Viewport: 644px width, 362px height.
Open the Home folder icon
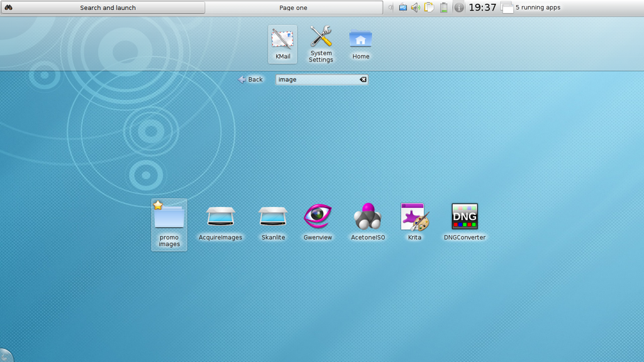(360, 41)
